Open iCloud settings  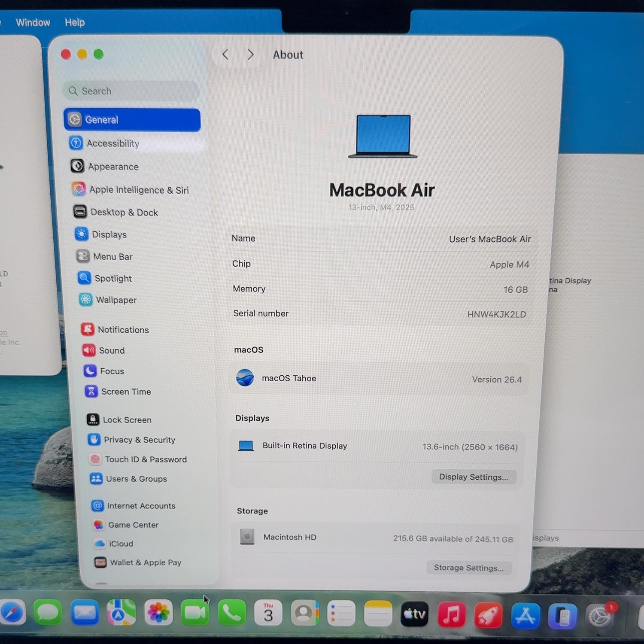click(114, 544)
